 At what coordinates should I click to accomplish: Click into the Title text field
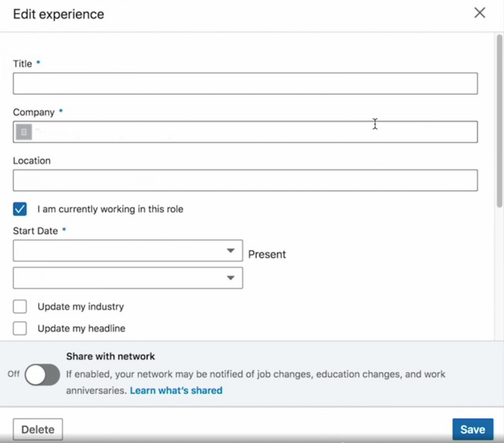[245, 84]
